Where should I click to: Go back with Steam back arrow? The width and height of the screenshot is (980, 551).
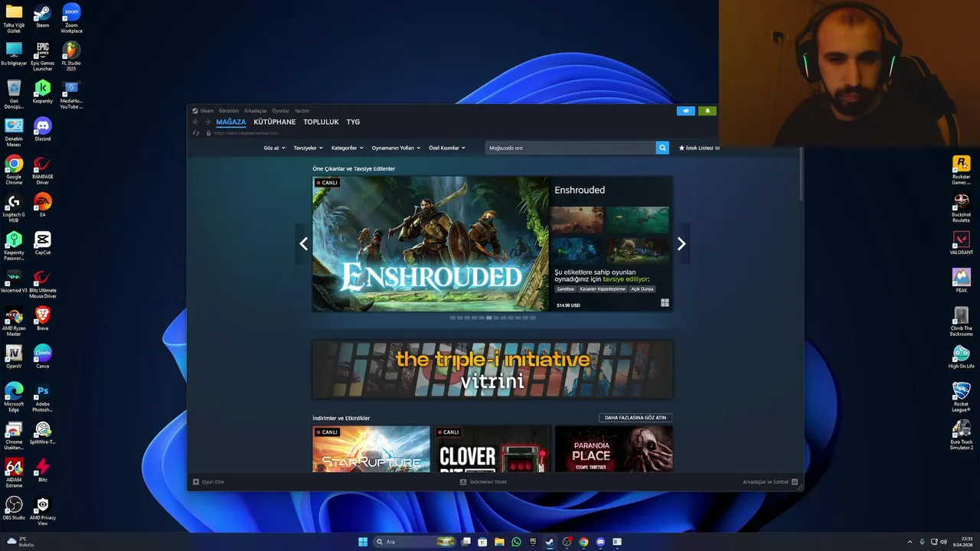coord(196,122)
